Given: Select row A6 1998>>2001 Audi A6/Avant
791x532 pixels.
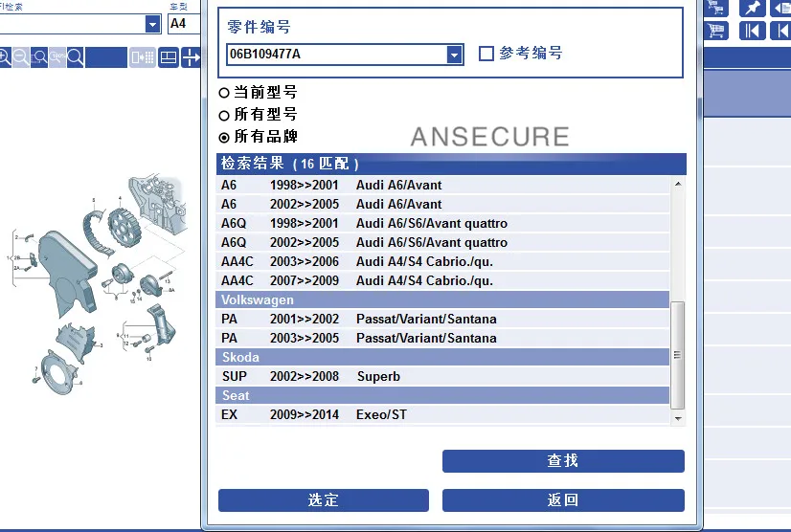Looking at the screenshot, I should 442,185.
